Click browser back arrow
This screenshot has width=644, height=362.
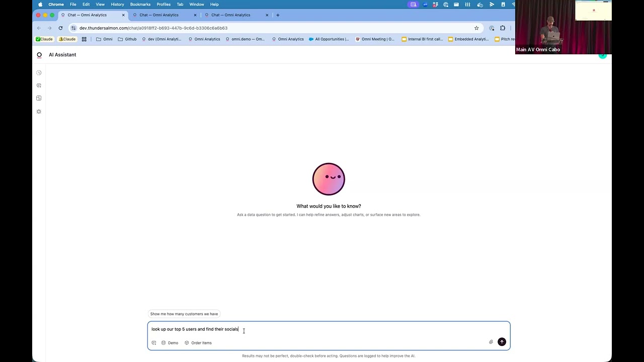pyautogui.click(x=39, y=28)
